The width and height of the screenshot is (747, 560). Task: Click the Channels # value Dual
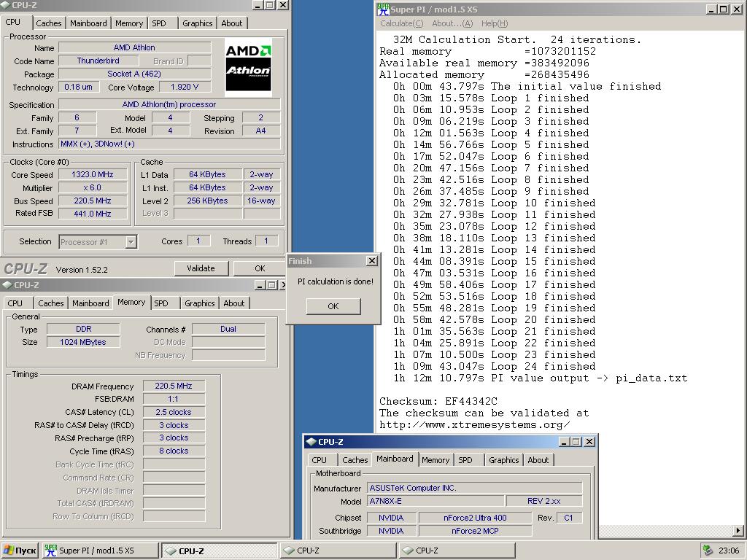[228, 329]
